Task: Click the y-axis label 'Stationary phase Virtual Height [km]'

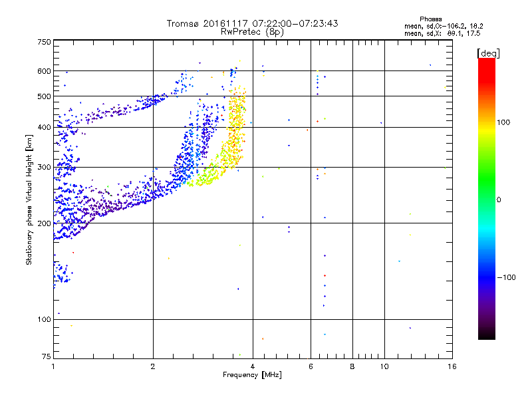Action: [x=29, y=199]
